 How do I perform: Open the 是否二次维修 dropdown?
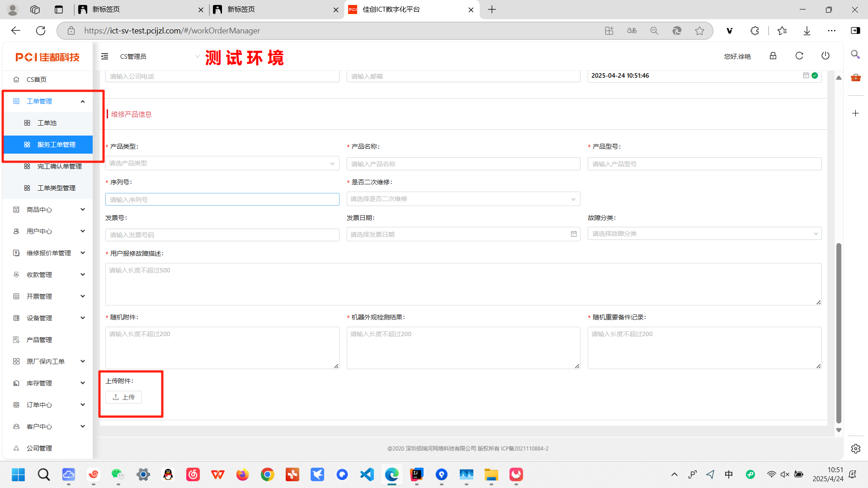pos(463,199)
